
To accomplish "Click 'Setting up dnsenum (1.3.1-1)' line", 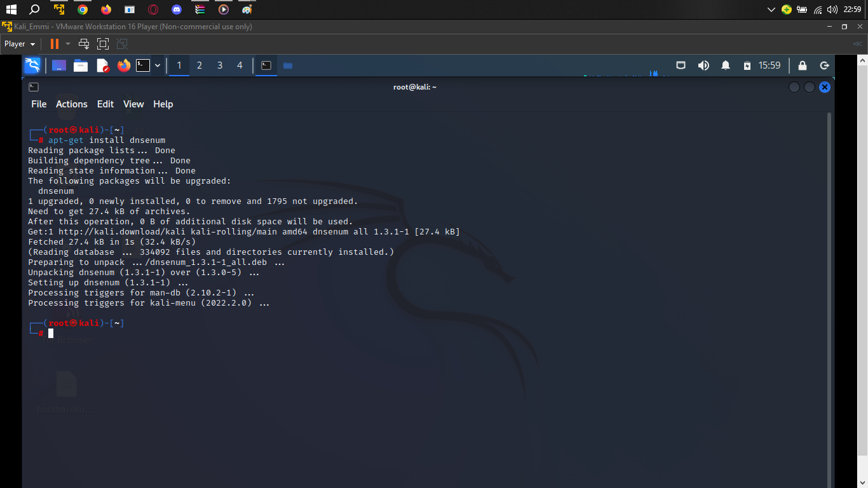I will click(x=108, y=283).
